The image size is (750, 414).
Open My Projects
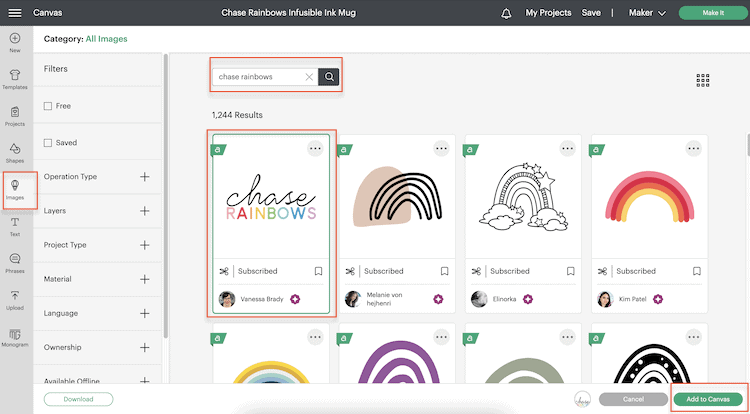[548, 13]
